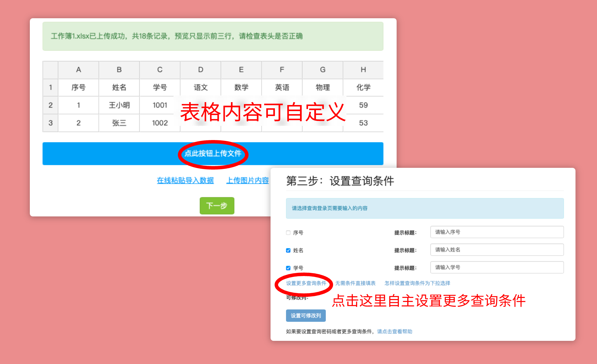Click the '请输入姓名' input field
The image size is (597, 364).
(x=497, y=250)
